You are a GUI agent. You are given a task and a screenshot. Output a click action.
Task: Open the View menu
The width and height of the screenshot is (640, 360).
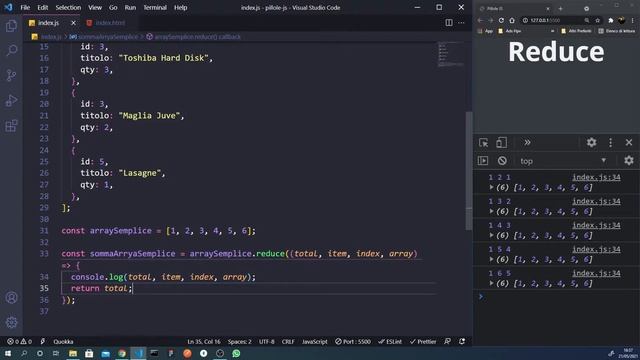[95, 7]
